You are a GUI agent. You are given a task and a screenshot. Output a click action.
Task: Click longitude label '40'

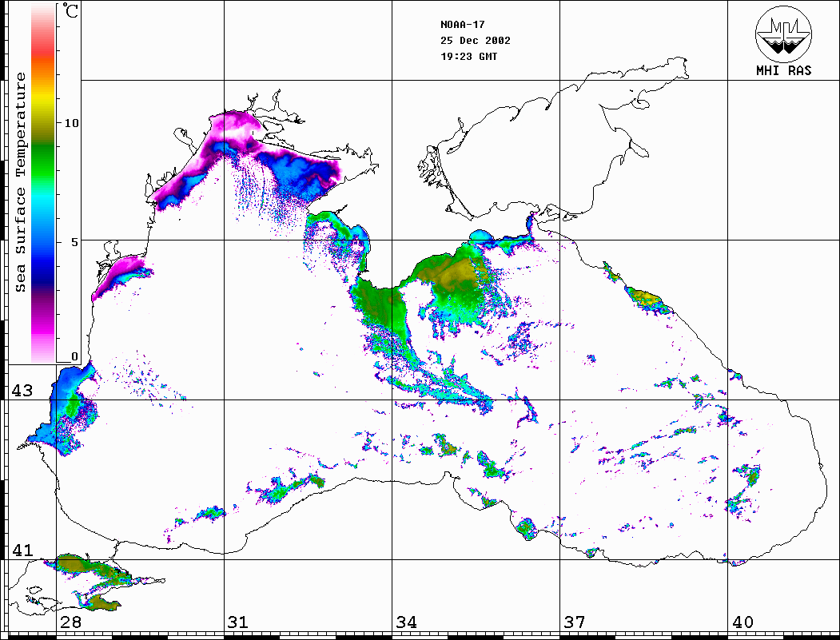pos(742,622)
